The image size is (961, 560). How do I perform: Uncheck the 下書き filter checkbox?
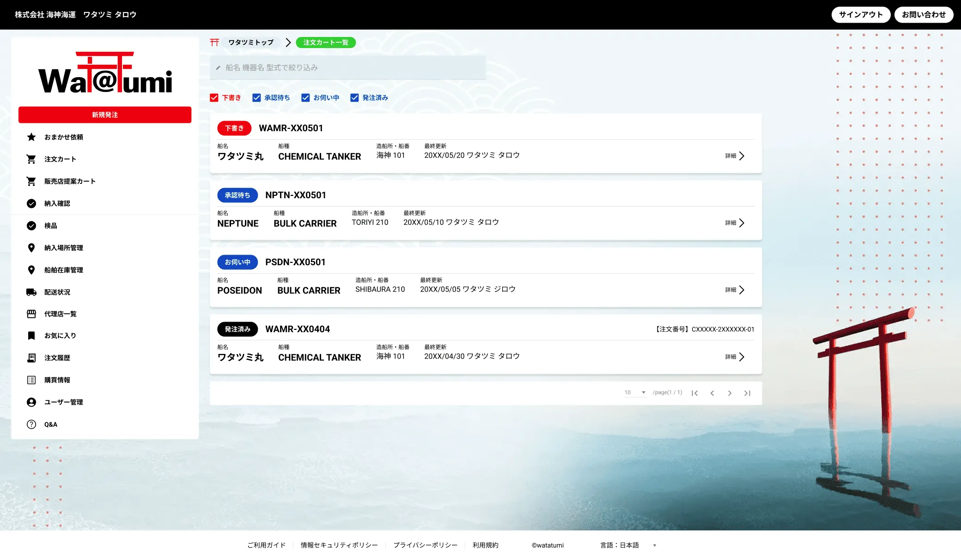coord(214,97)
